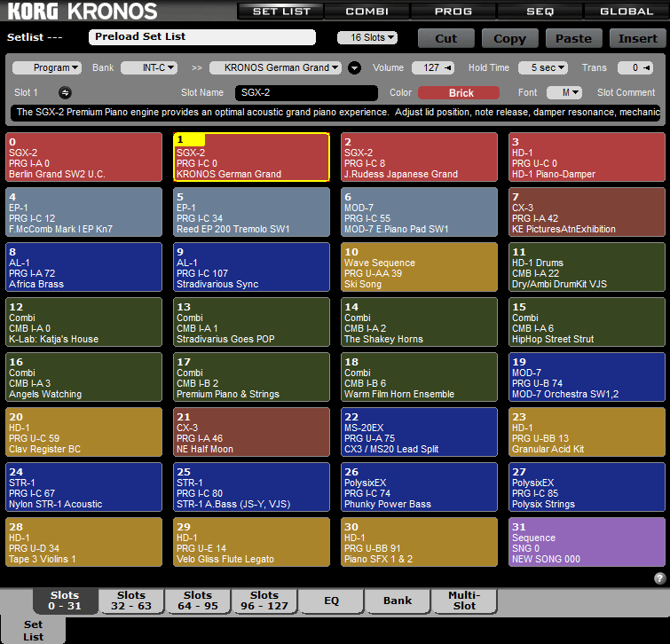Switch to PROG mode
670x644 pixels.
(x=453, y=12)
